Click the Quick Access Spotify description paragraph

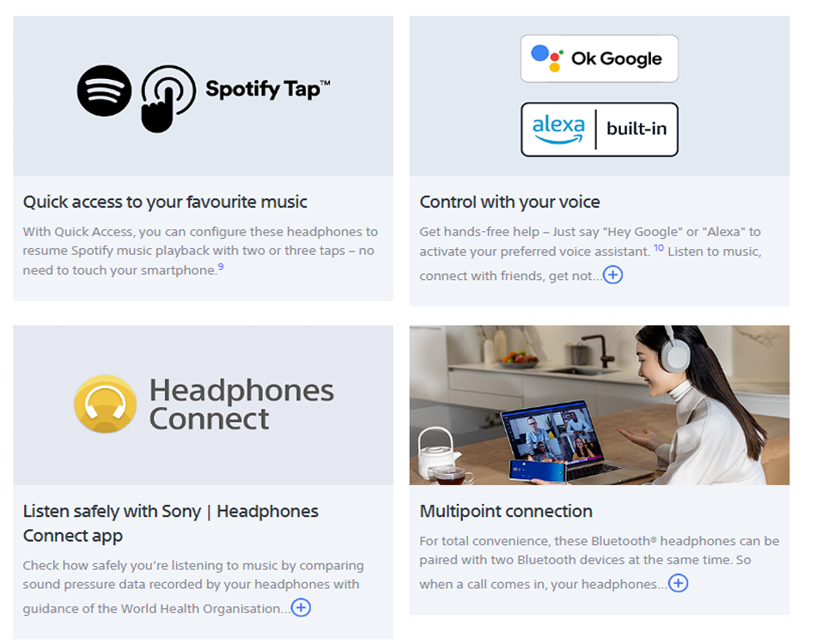[x=200, y=251]
